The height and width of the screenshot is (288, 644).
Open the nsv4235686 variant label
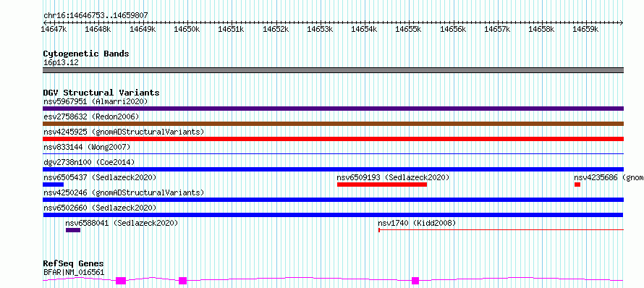coord(609,177)
